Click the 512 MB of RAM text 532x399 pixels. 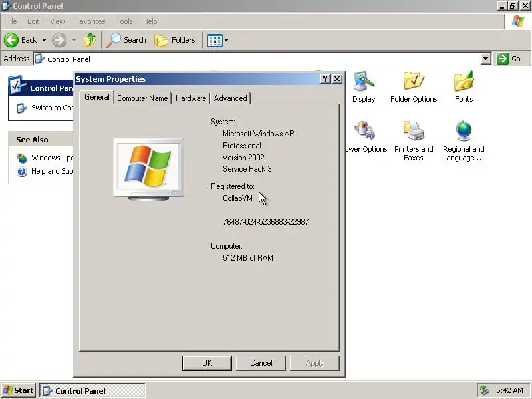tap(248, 258)
